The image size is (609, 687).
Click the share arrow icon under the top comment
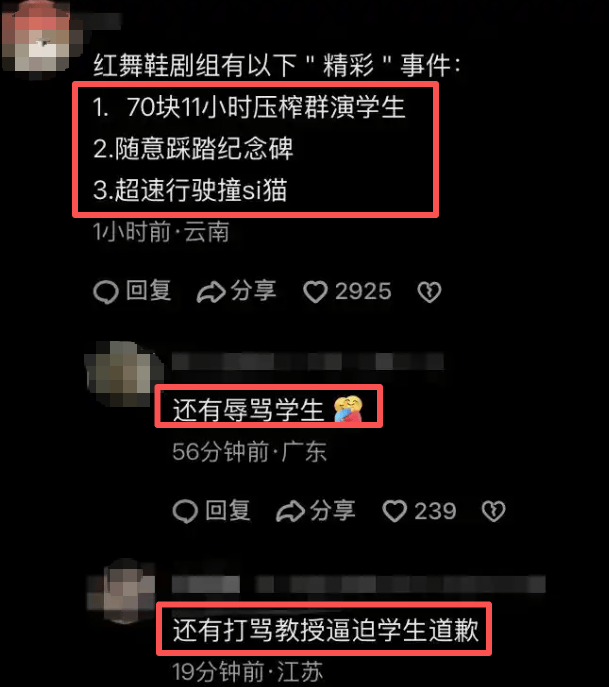211,292
